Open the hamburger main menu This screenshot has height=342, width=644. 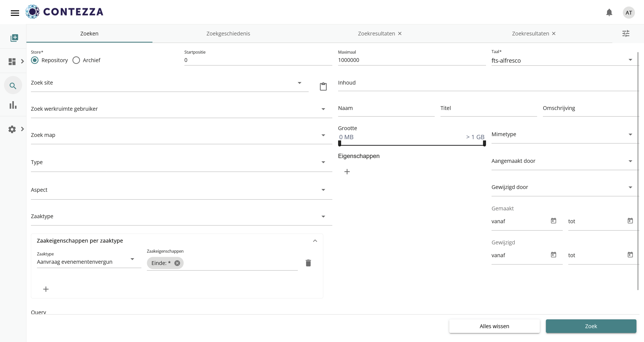15,13
